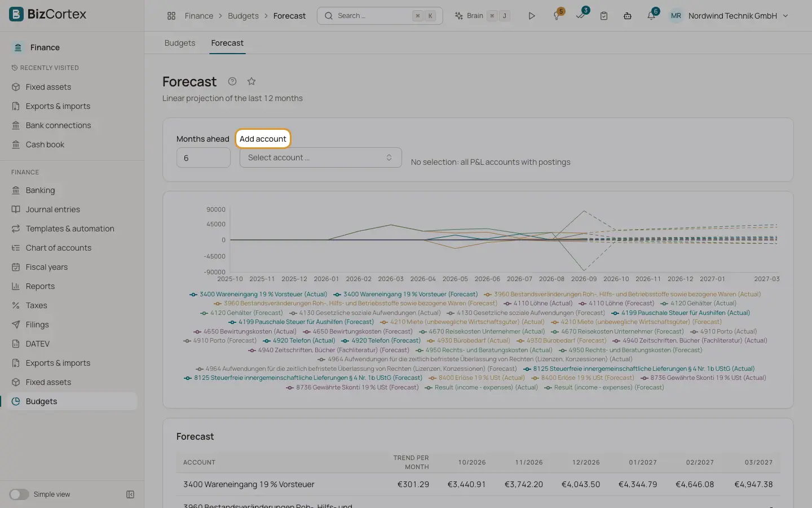The height and width of the screenshot is (508, 812).
Task: Switch to the Budgets tab
Action: [180, 43]
